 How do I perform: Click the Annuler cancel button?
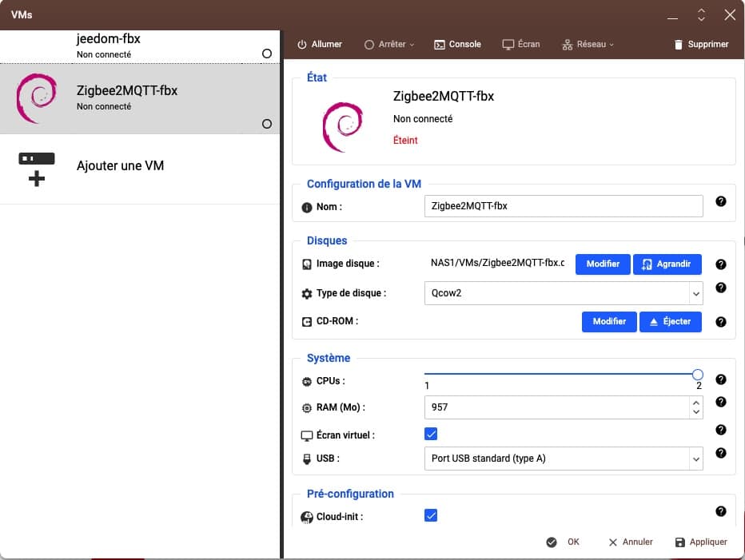click(631, 542)
